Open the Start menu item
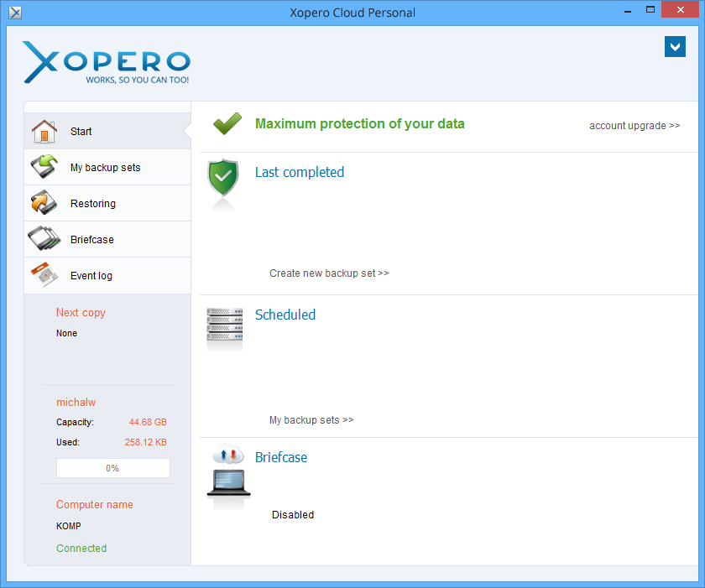The image size is (705, 588). coord(107,131)
